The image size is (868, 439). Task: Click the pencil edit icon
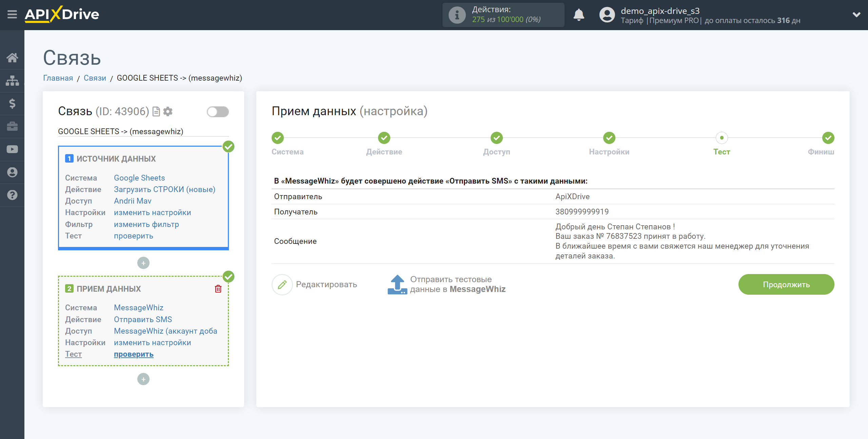[282, 285]
